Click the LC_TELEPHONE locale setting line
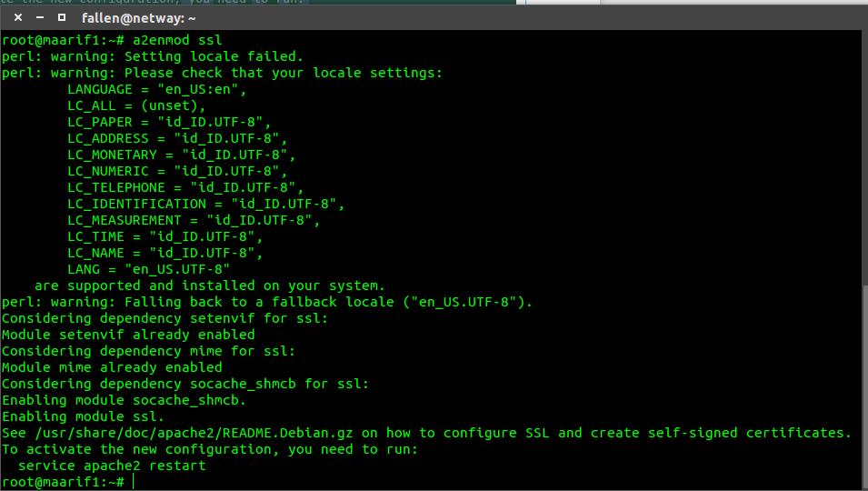The height and width of the screenshot is (491, 868). pos(185,187)
